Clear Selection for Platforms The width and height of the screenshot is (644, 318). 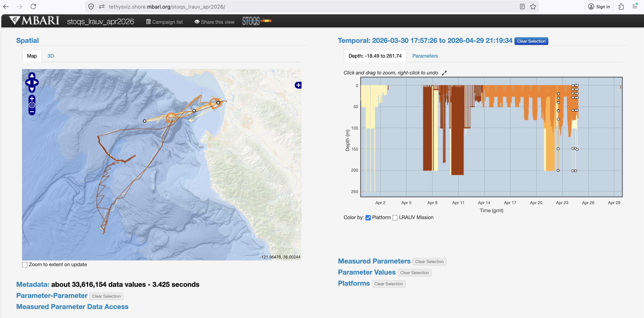[x=389, y=284]
